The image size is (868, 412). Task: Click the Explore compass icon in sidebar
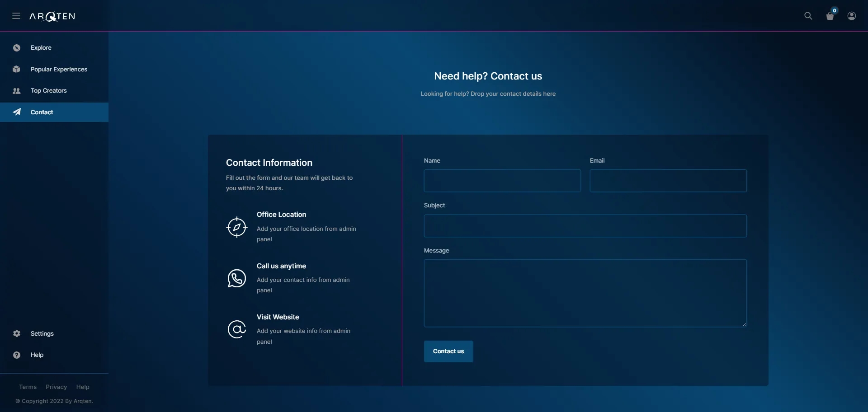(x=17, y=48)
